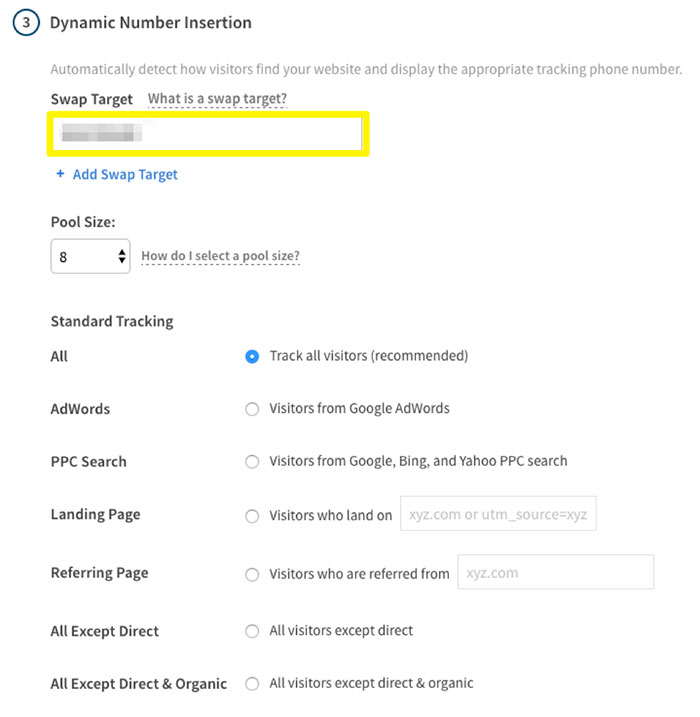700x717 pixels.
Task: Click the plus icon to add swap target
Action: (x=61, y=174)
